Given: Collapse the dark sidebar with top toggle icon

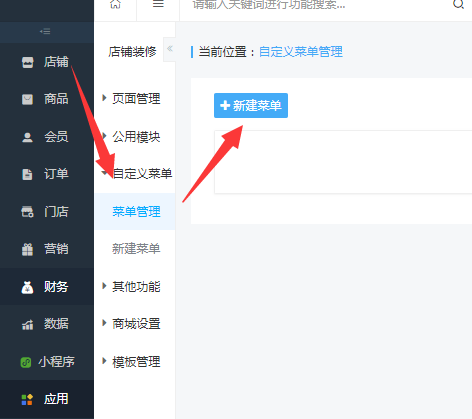Looking at the screenshot, I should 45,32.
